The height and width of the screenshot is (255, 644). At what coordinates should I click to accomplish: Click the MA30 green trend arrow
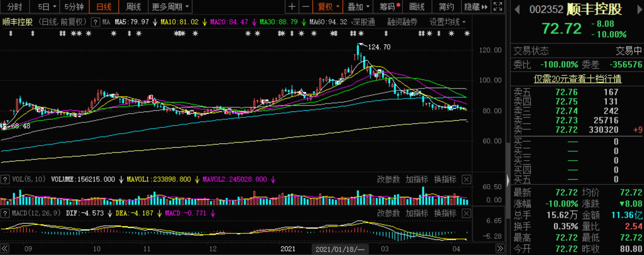tap(304, 22)
